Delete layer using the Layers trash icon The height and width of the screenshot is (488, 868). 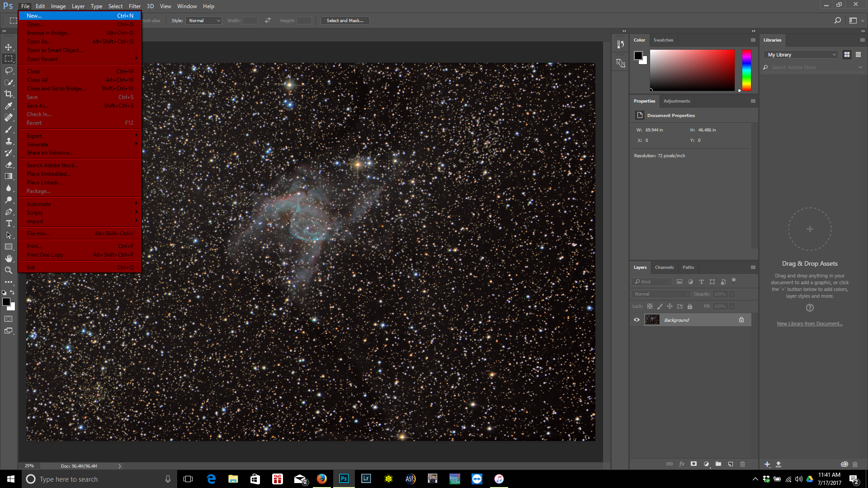click(742, 464)
